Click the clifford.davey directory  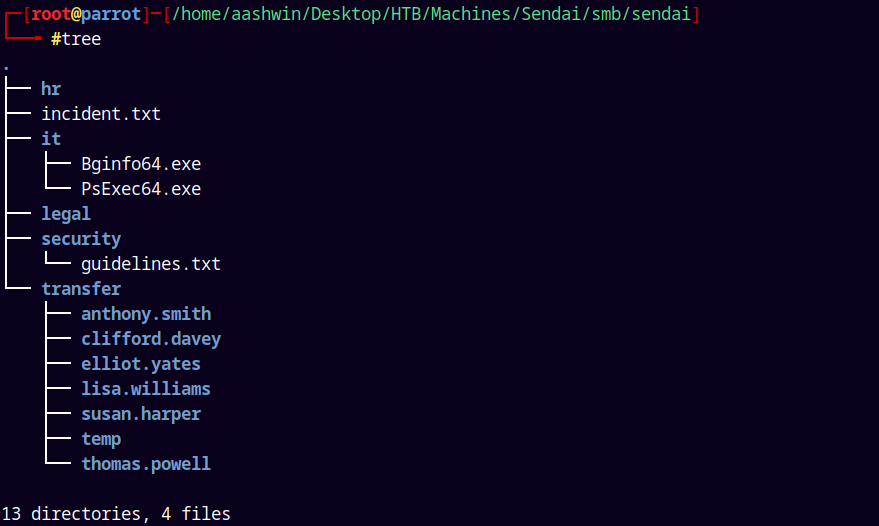pos(151,339)
